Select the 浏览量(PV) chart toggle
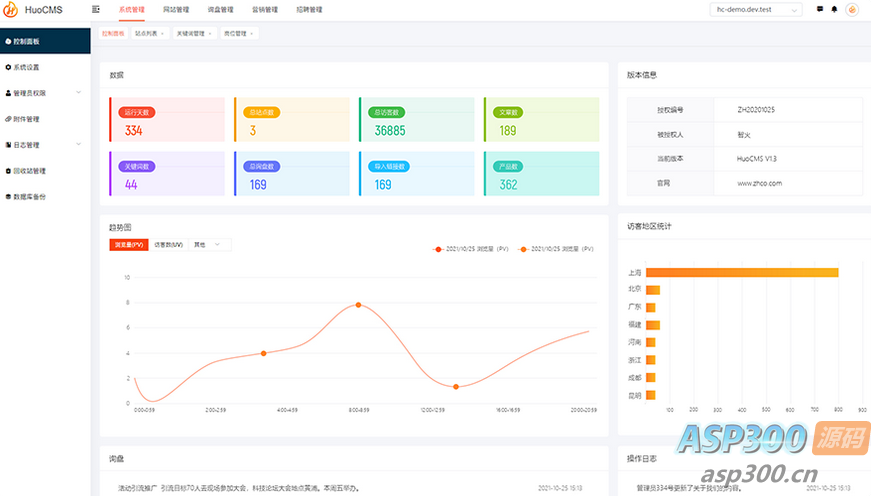This screenshot has width=871, height=496. click(x=129, y=244)
